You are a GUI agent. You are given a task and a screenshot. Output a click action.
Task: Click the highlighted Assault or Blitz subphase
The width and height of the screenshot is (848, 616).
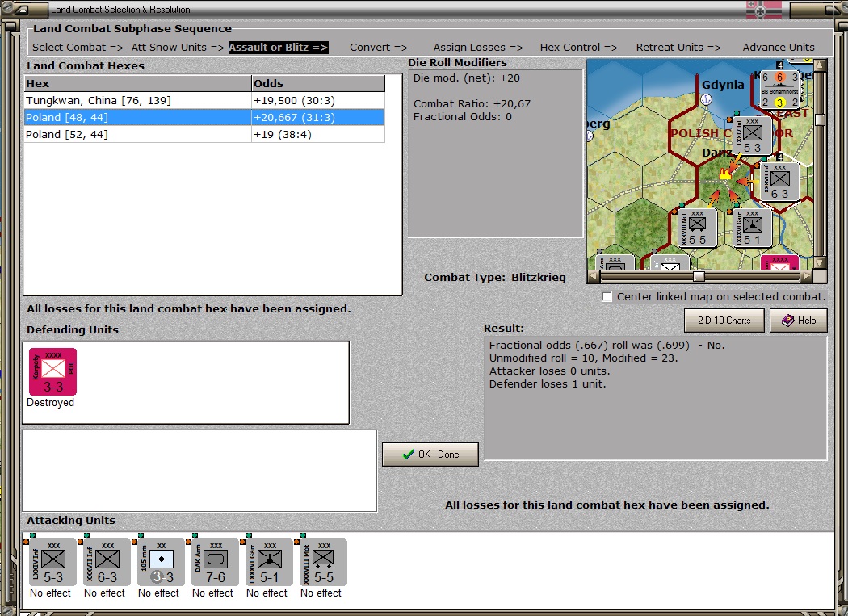tap(278, 47)
